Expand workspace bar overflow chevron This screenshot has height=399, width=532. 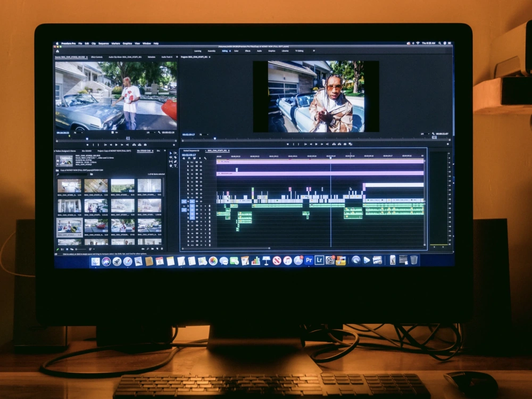[314, 51]
